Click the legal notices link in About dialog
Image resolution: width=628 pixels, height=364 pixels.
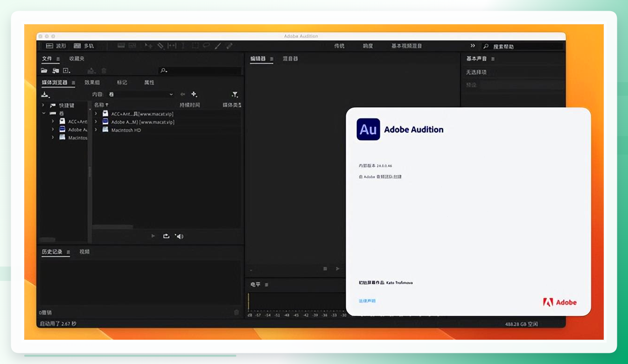click(367, 301)
